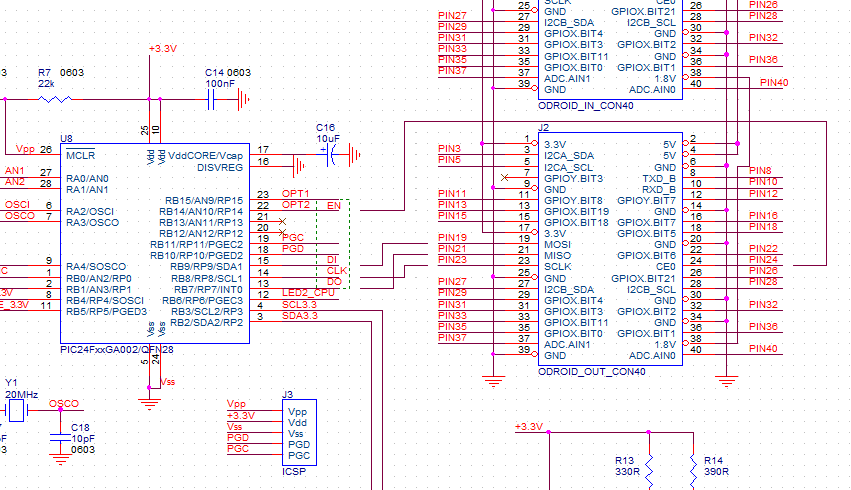Click the +3.3V power label above U8
The width and height of the screenshot is (851, 490).
(163, 49)
